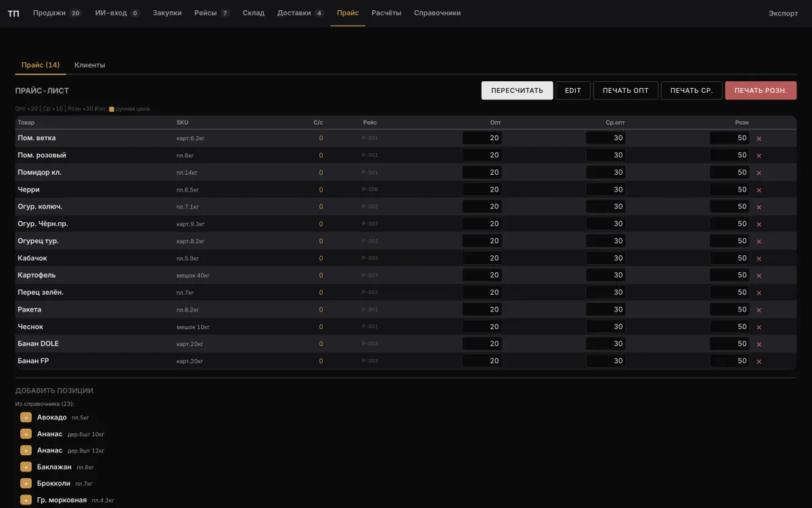
Task: Edit Ср.опт price for Черри
Action: click(606, 189)
